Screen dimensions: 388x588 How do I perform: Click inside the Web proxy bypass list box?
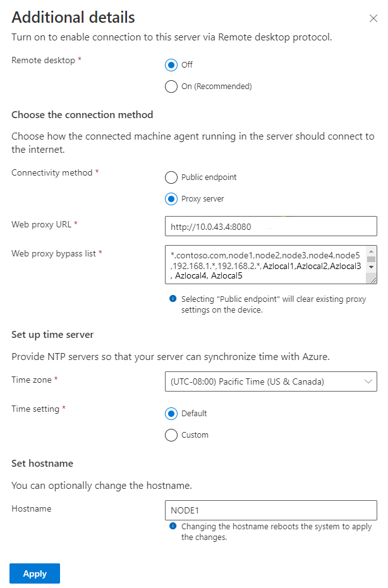point(266,265)
